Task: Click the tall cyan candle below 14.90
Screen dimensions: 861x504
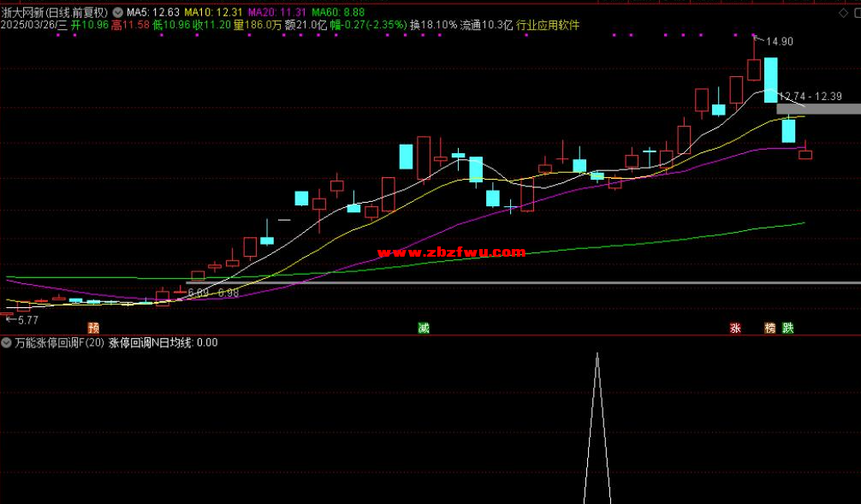Action: click(770, 80)
